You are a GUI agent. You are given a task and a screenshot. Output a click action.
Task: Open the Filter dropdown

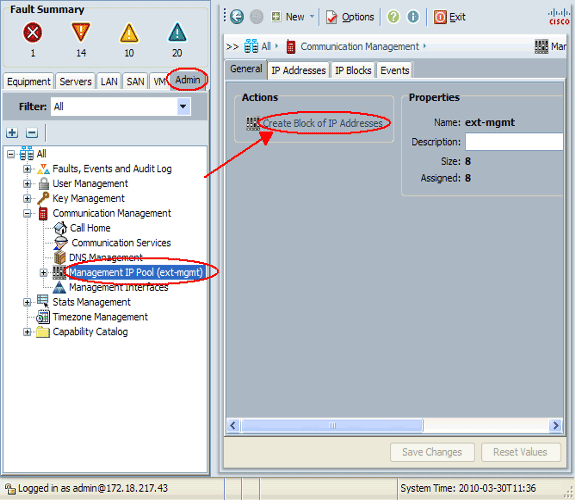(x=183, y=107)
